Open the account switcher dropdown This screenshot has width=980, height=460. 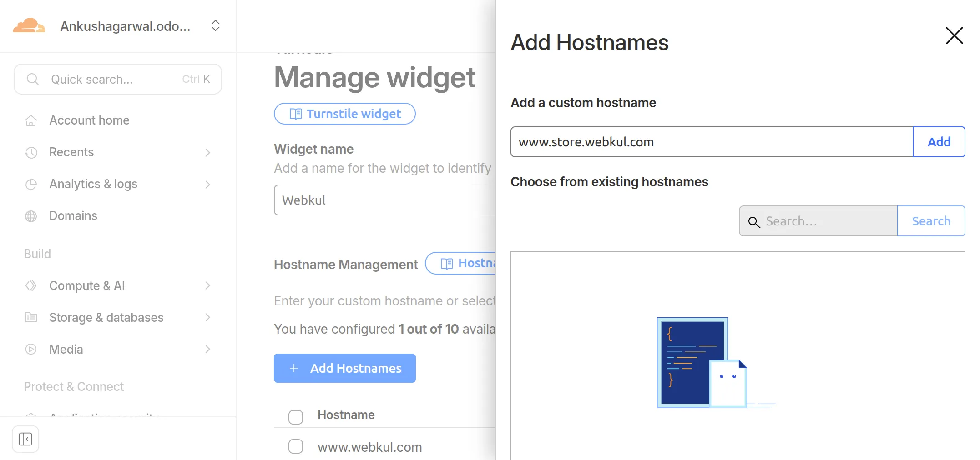pyautogui.click(x=215, y=26)
